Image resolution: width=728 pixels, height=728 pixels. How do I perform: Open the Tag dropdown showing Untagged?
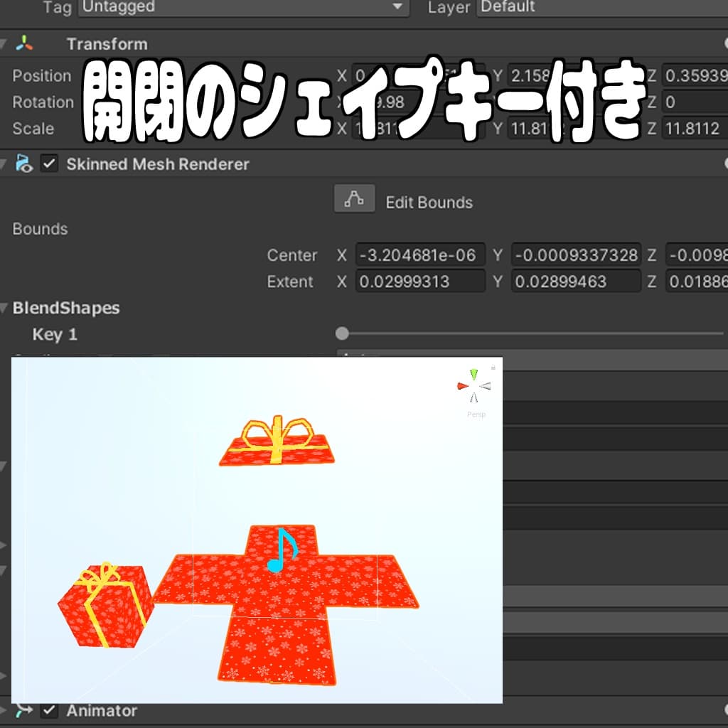click(245, 7)
